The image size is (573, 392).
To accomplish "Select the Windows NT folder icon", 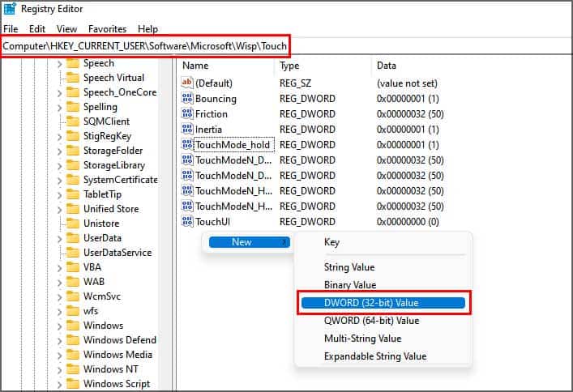I will click(x=73, y=369).
